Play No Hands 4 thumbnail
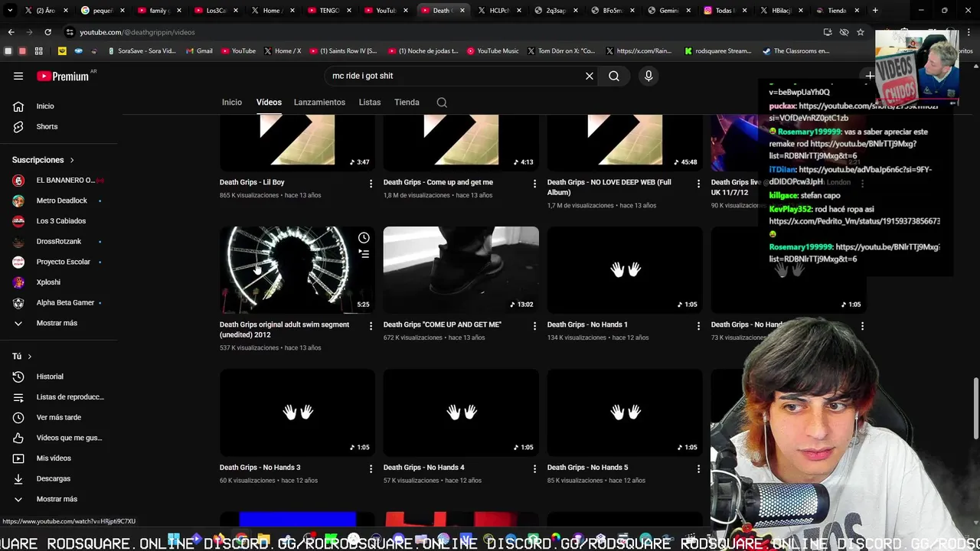The width and height of the screenshot is (980, 551). coord(461,412)
